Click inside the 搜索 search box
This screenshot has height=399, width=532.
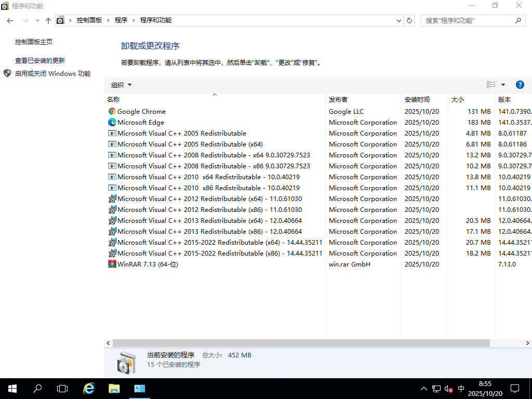point(468,20)
